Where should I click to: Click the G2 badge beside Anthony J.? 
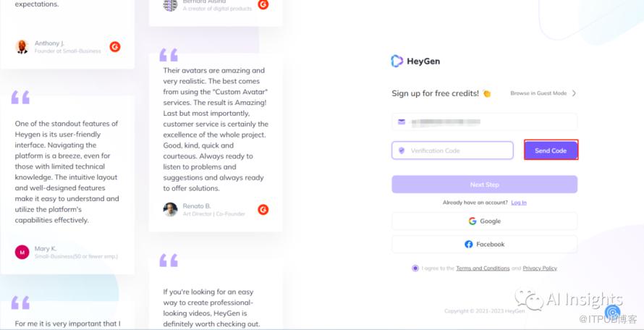115,47
